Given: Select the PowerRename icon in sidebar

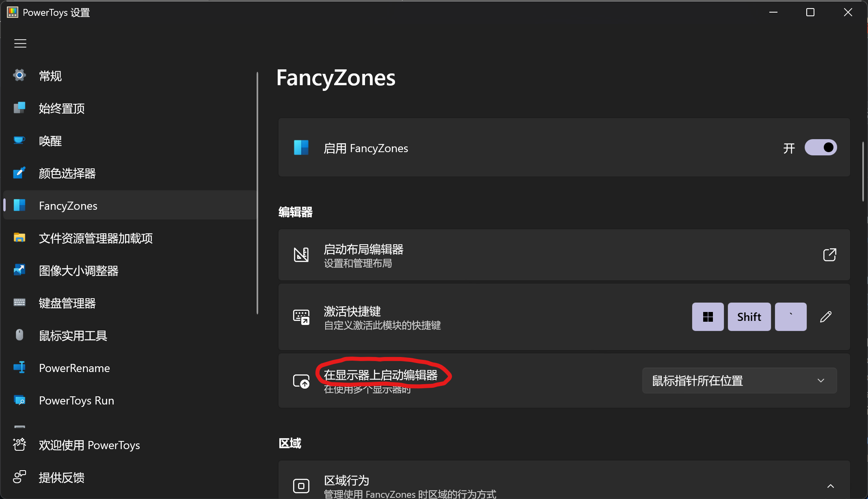Looking at the screenshot, I should [19, 368].
